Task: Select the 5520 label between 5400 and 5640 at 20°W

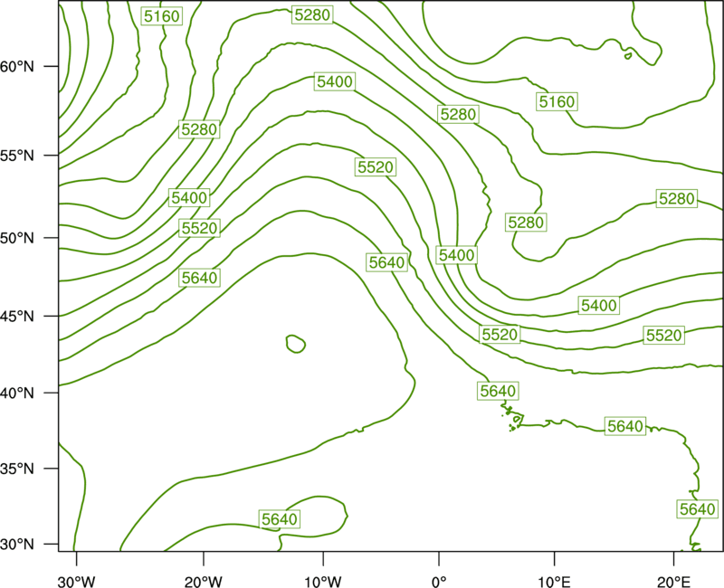Action: (x=199, y=228)
